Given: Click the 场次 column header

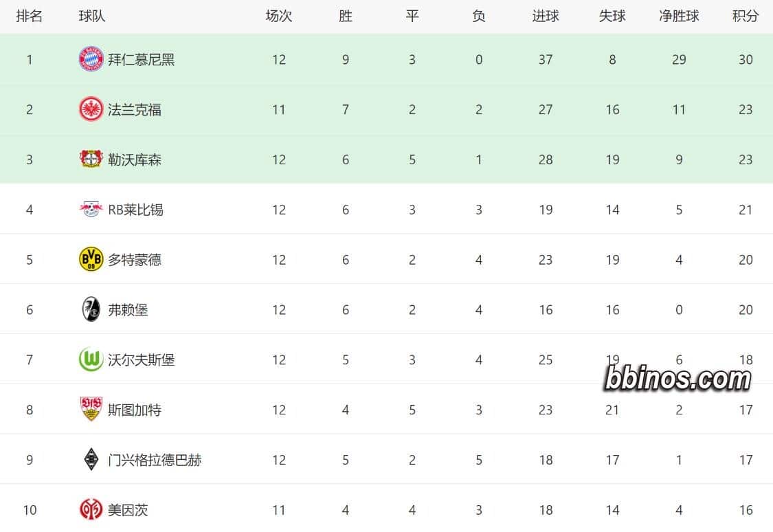Looking at the screenshot, I should coord(279,16).
